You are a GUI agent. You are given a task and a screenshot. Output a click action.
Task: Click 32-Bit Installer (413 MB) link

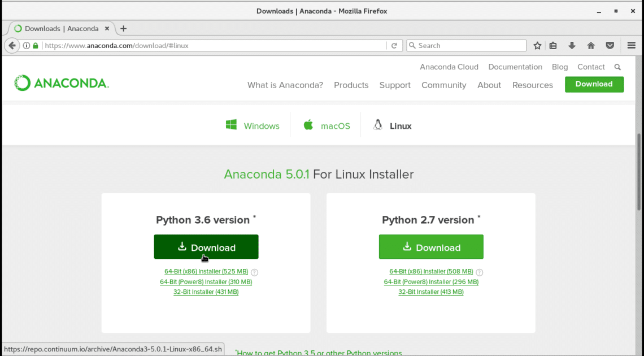coord(431,292)
